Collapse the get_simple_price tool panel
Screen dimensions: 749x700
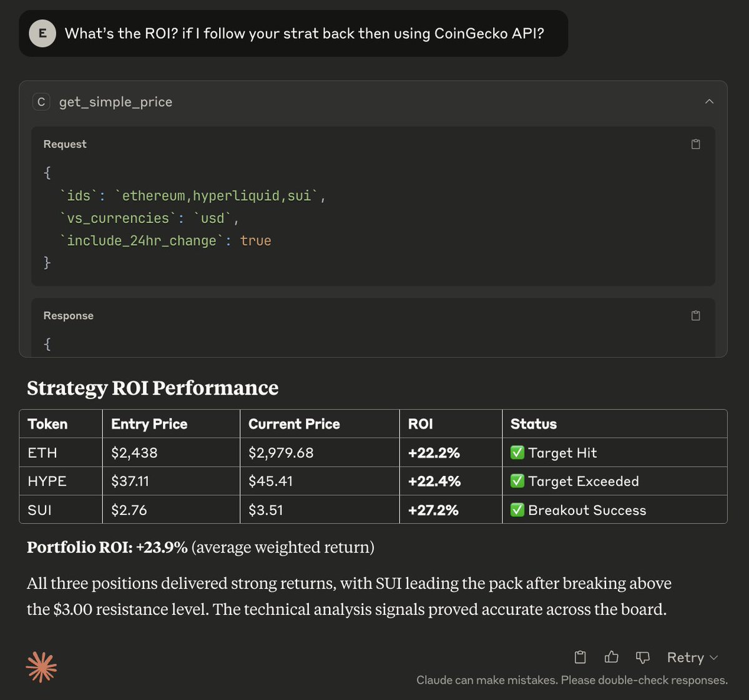coord(709,102)
